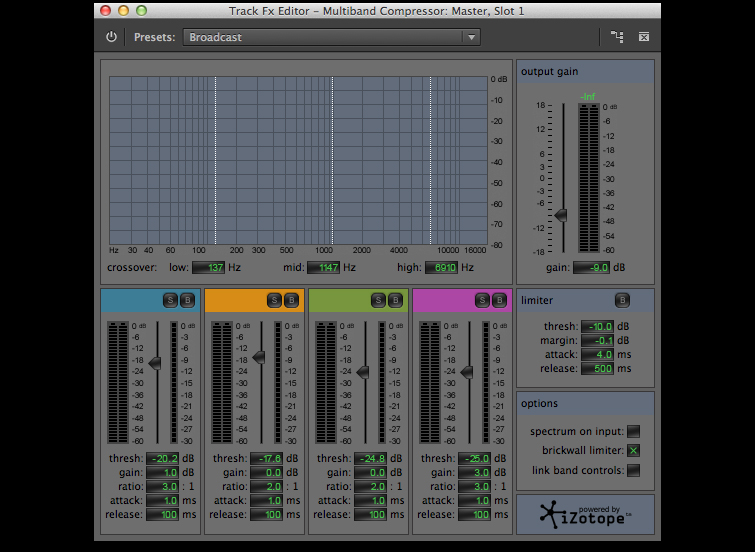Click the low crossover frequency field
Image resolution: width=755 pixels, height=552 pixels.
pyautogui.click(x=209, y=268)
